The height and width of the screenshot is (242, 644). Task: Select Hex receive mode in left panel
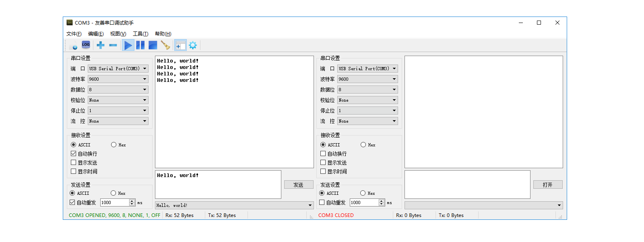click(114, 145)
